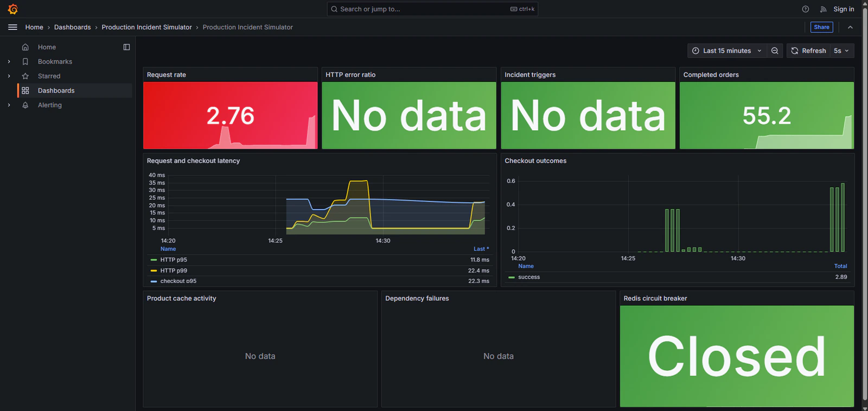The height and width of the screenshot is (411, 868).
Task: Expand the Bookmarks section chevron
Action: [9, 62]
